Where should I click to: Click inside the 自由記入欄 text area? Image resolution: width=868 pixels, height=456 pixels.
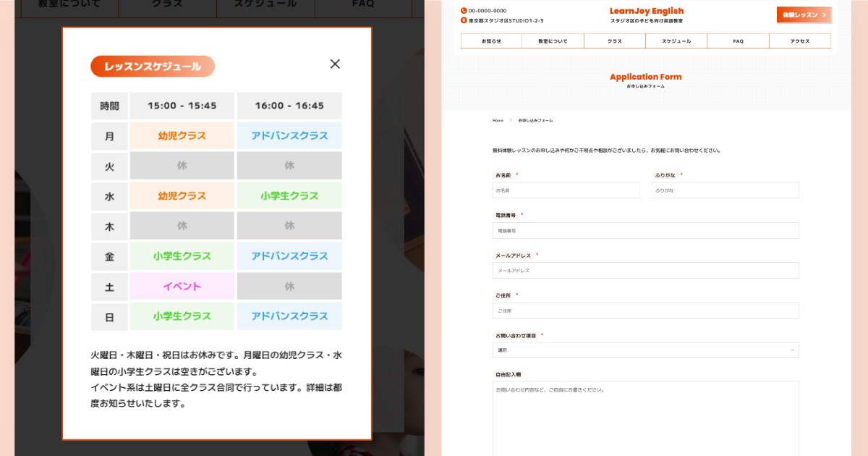pos(644,416)
